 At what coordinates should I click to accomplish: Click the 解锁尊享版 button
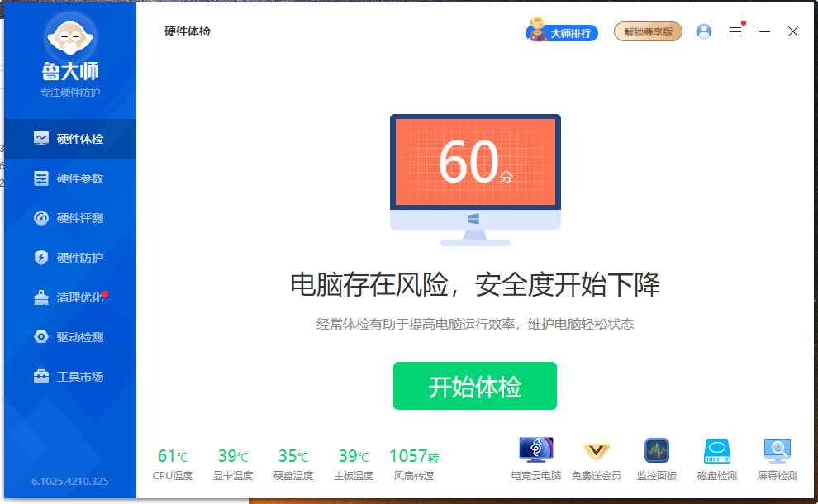648,32
